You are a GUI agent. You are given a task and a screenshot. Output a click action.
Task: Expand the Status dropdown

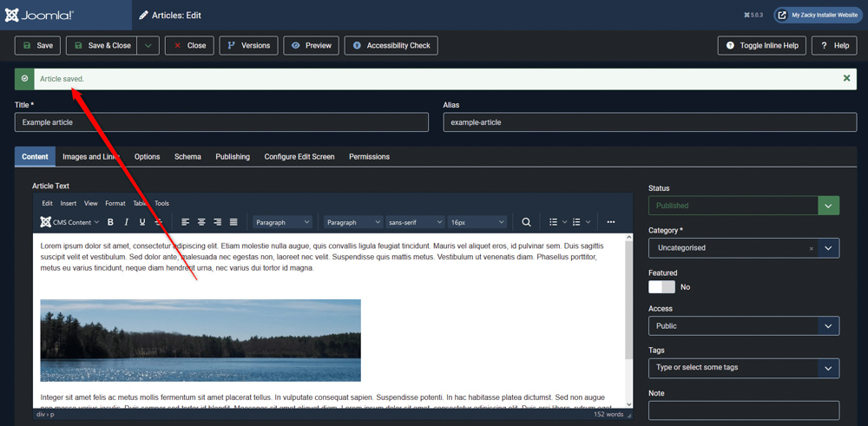[828, 206]
